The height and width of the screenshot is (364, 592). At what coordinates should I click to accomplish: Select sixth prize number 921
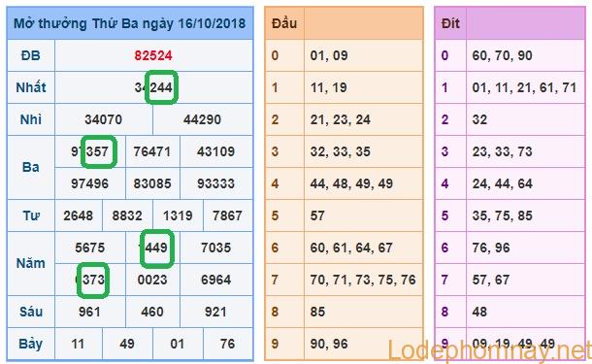tap(215, 313)
